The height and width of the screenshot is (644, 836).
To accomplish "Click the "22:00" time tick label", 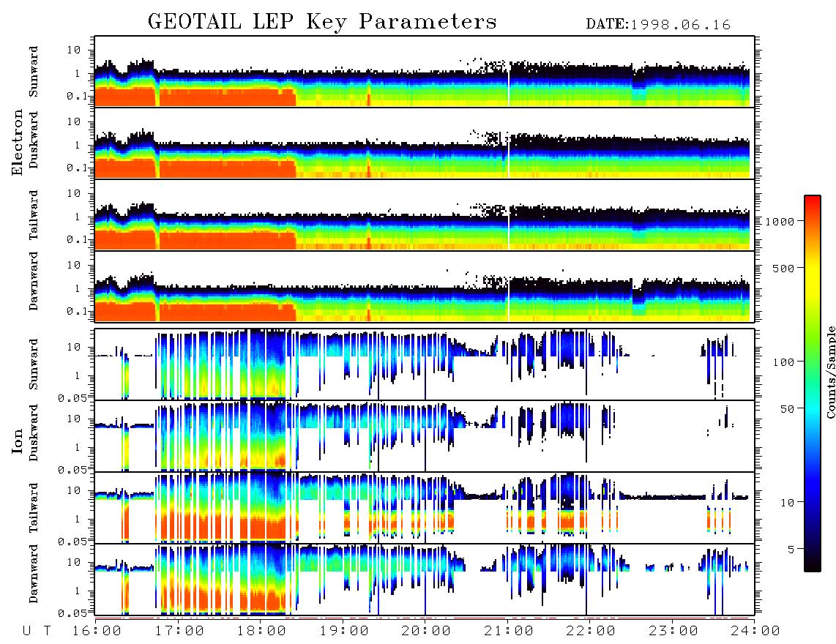I will 591,631.
